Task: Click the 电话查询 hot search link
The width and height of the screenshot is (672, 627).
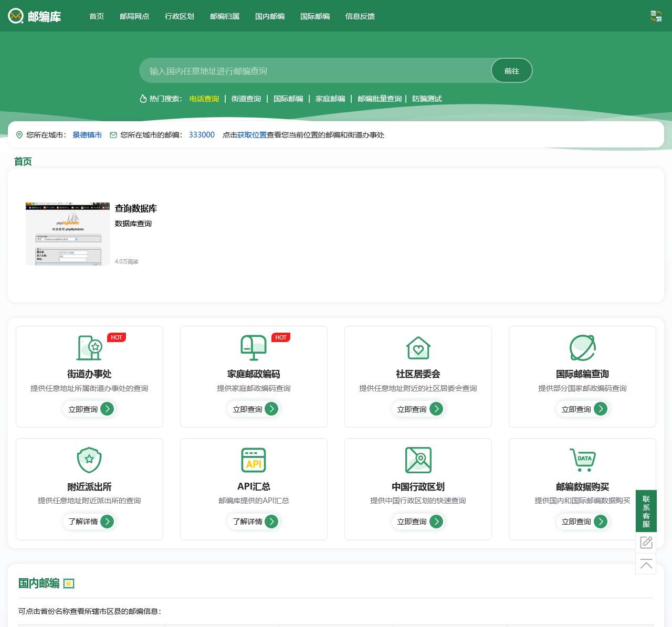Action: [204, 99]
